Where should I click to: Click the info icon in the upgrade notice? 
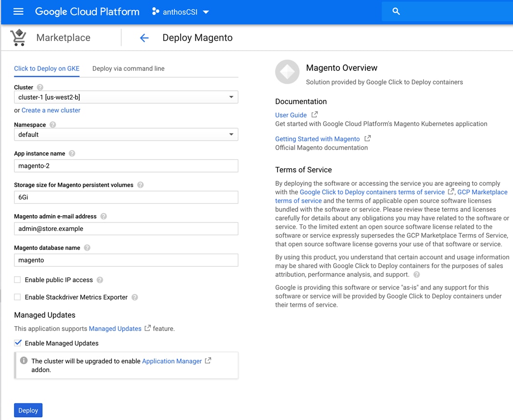(x=23, y=360)
